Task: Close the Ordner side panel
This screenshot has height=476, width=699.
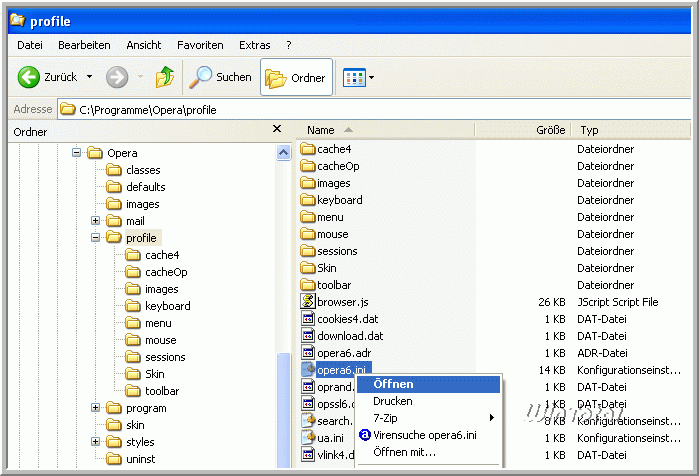Action: pos(277,130)
